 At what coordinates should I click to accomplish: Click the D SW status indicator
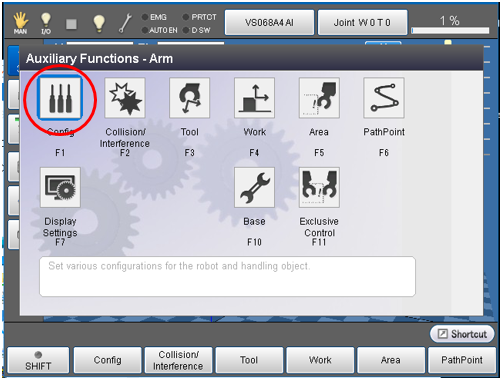coord(197,30)
